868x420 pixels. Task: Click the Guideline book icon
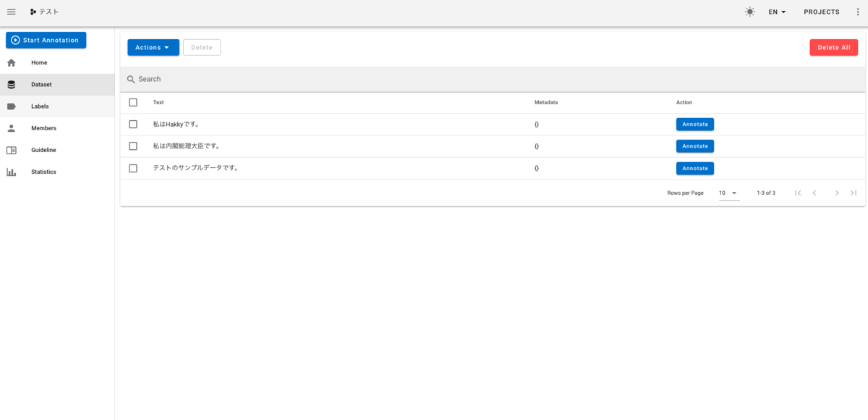(12, 150)
